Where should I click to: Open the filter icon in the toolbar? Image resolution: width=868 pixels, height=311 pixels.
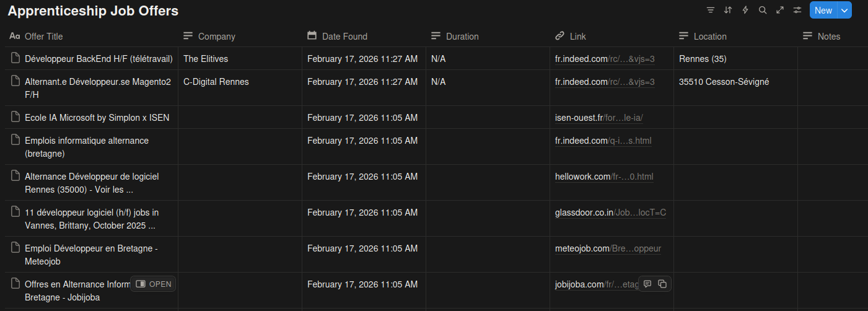711,10
